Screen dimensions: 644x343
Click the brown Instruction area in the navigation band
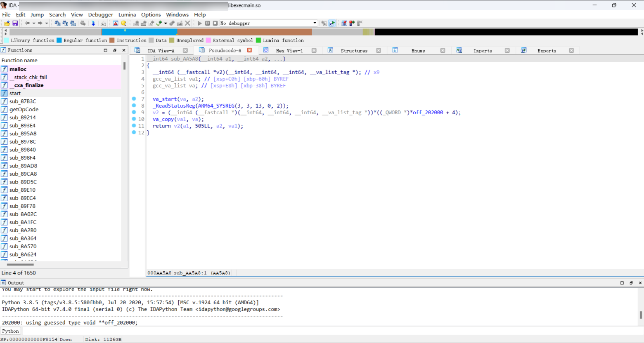pyautogui.click(x=244, y=32)
